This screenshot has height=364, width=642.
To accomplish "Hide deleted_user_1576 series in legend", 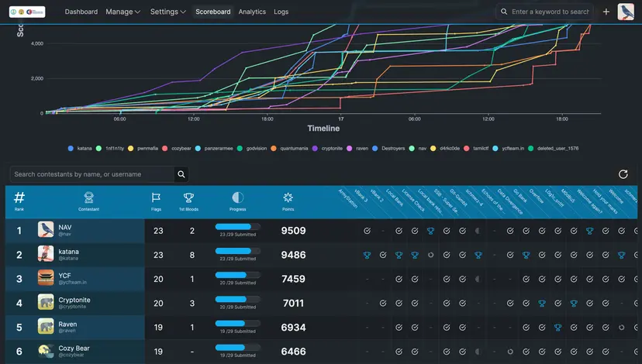I will 553,149.
